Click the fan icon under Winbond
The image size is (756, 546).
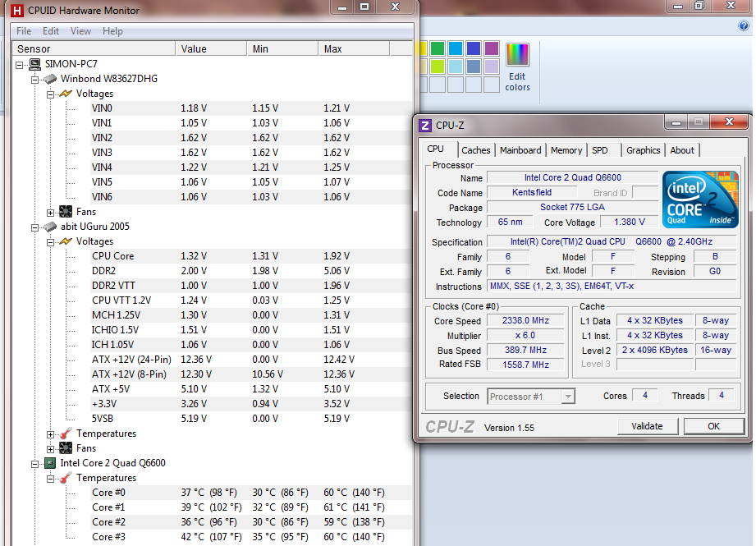click(66, 212)
